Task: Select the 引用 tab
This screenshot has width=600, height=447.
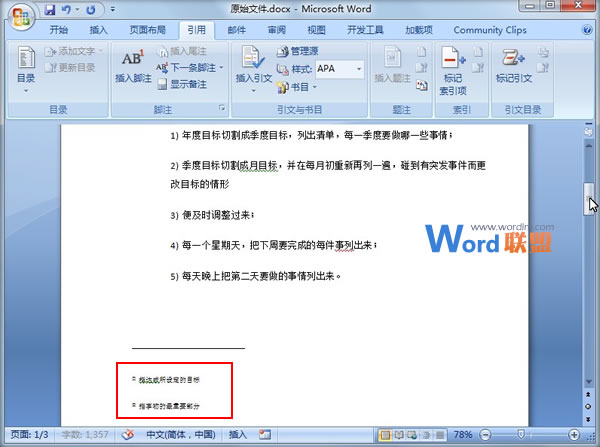Action: pos(197,30)
